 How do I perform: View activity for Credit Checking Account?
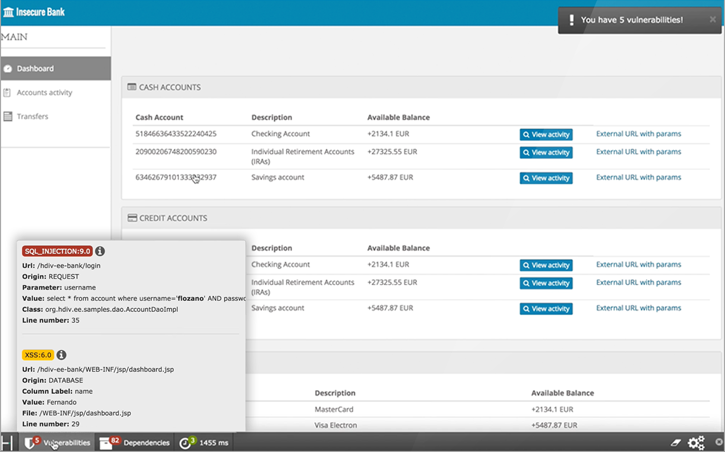[546, 265]
